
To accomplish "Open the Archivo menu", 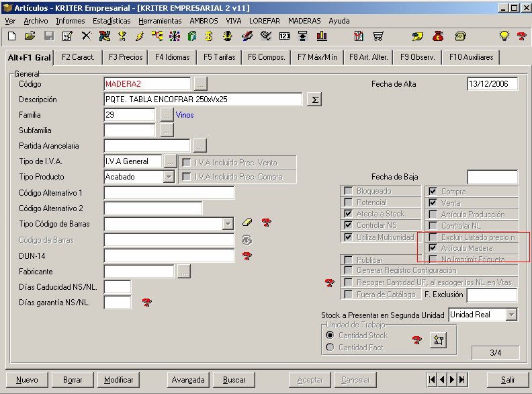I will (36, 21).
